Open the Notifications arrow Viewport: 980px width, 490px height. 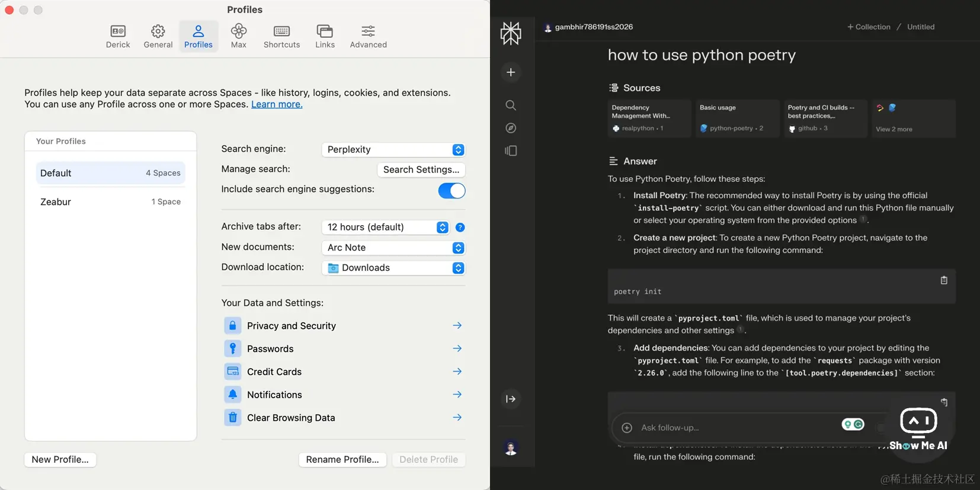[457, 395]
